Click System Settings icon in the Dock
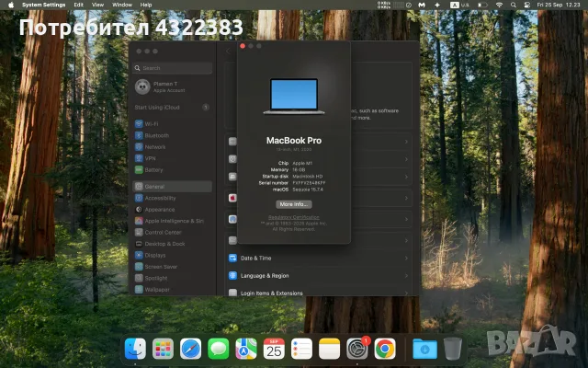Image resolution: width=588 pixels, height=368 pixels. pyautogui.click(x=357, y=349)
